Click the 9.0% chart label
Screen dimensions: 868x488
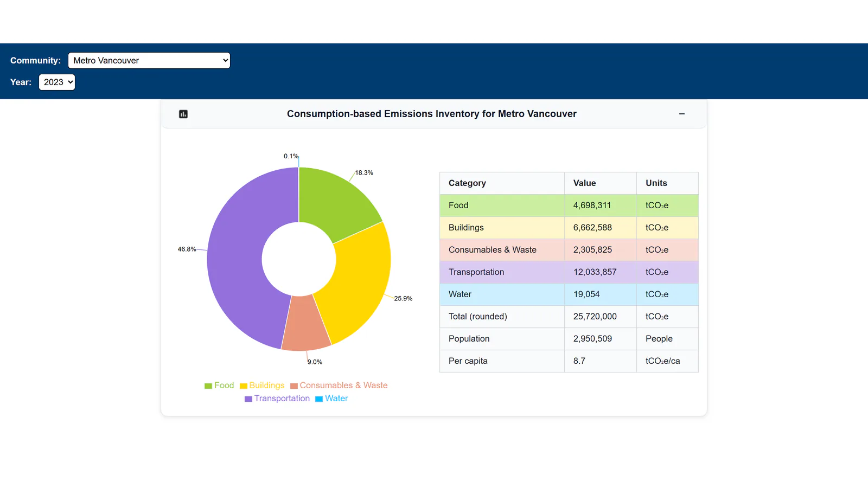[x=315, y=362]
